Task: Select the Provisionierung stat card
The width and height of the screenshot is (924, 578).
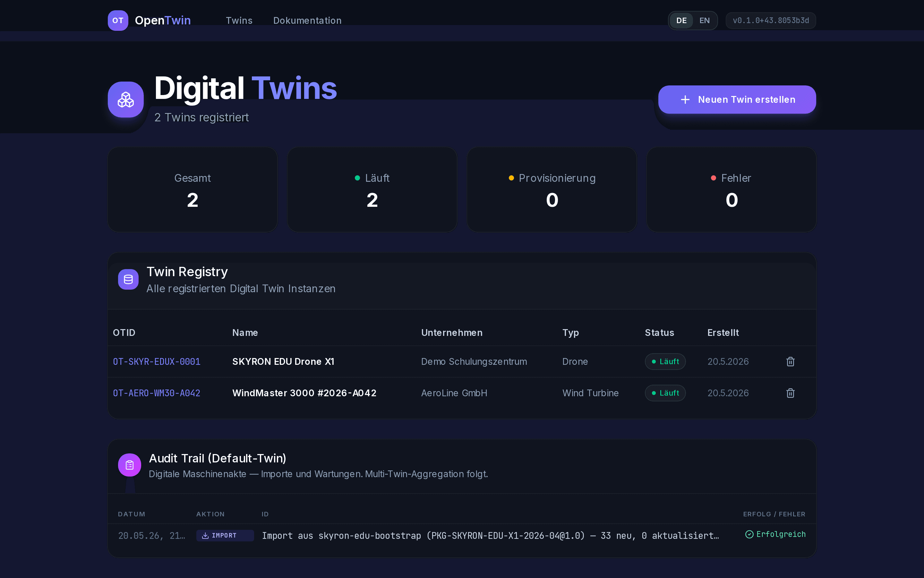Action: [x=552, y=189]
